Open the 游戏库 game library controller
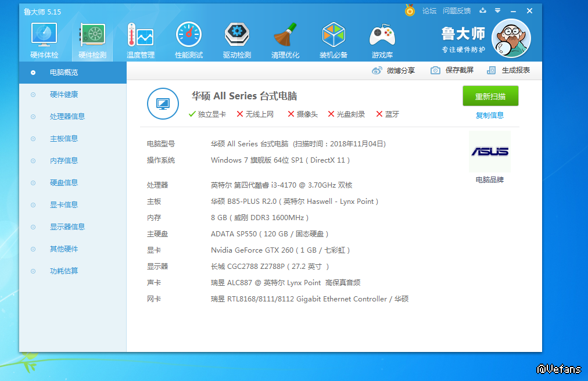 click(382, 40)
